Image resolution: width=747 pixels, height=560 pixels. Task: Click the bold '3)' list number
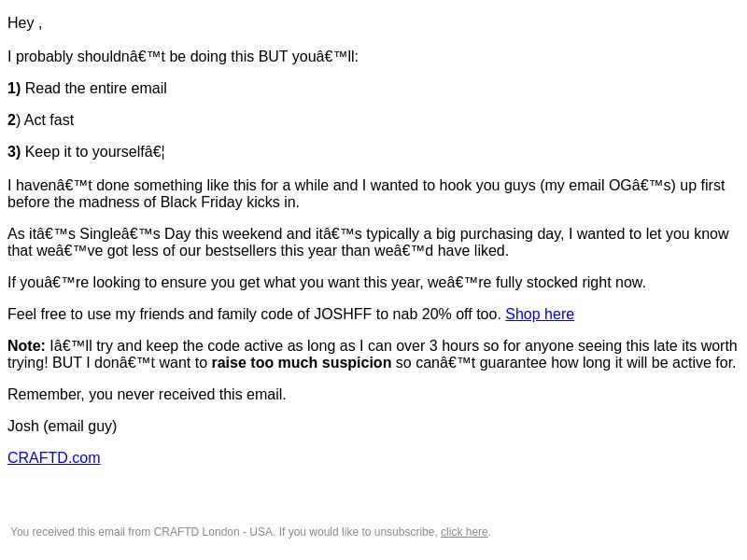(x=14, y=152)
